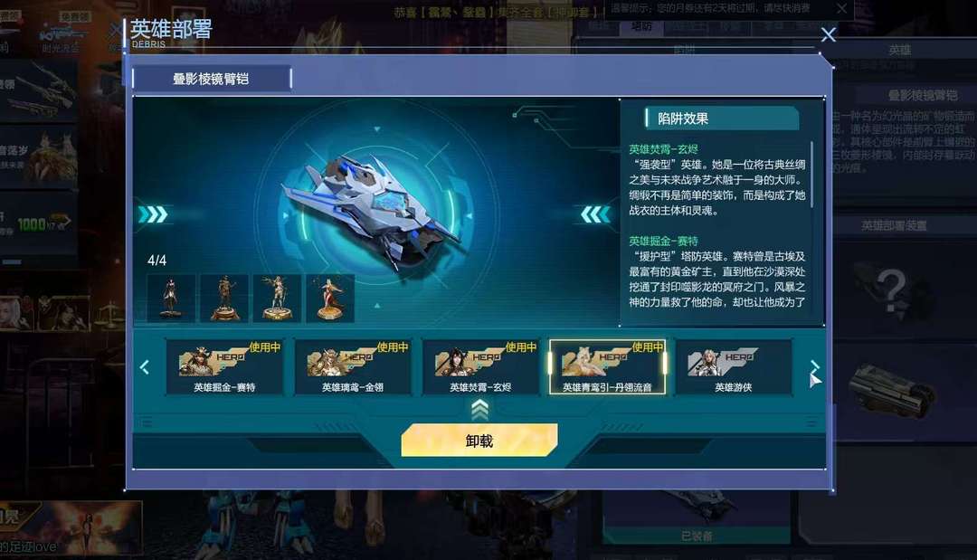Click the third deployed hero statue slot
The image size is (977, 560).
click(x=278, y=299)
